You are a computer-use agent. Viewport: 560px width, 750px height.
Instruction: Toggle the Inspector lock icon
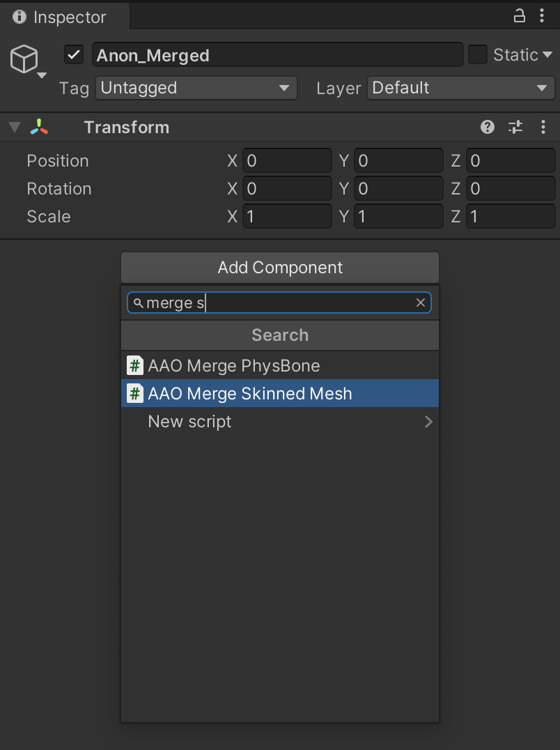click(519, 15)
